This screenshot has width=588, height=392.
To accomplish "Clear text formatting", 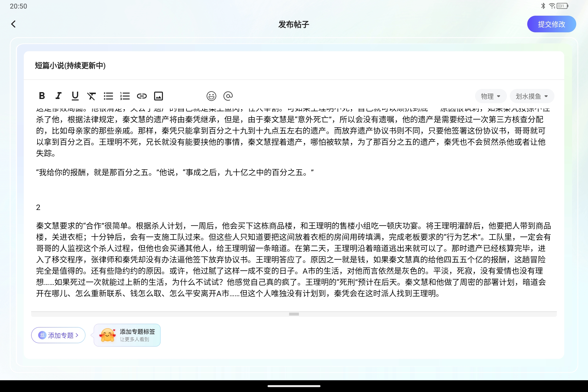I will coord(92,96).
